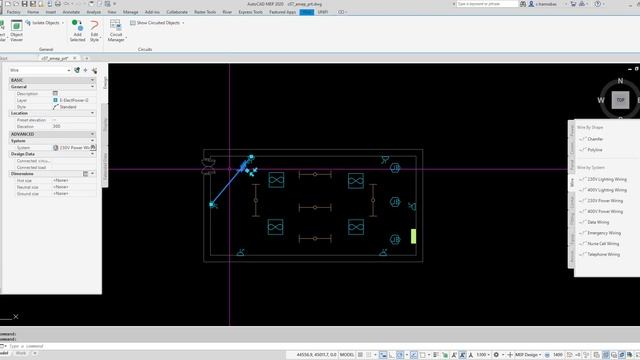The height and width of the screenshot is (360, 640).
Task: Click the Save As icon in quick access toolbar
Action: pos(33,4)
